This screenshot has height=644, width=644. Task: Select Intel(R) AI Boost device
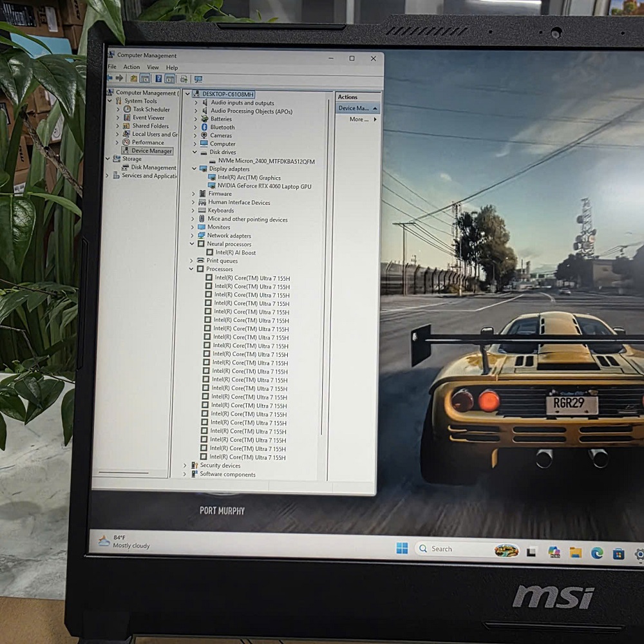pos(236,252)
